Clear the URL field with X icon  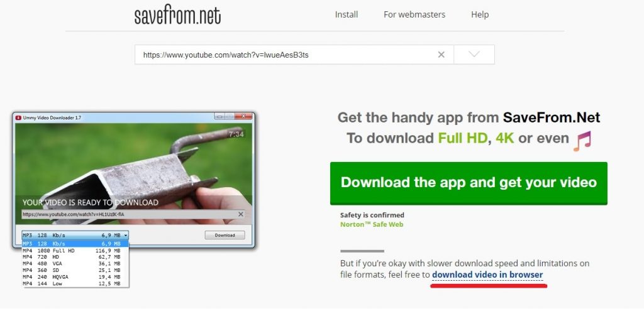tap(441, 55)
